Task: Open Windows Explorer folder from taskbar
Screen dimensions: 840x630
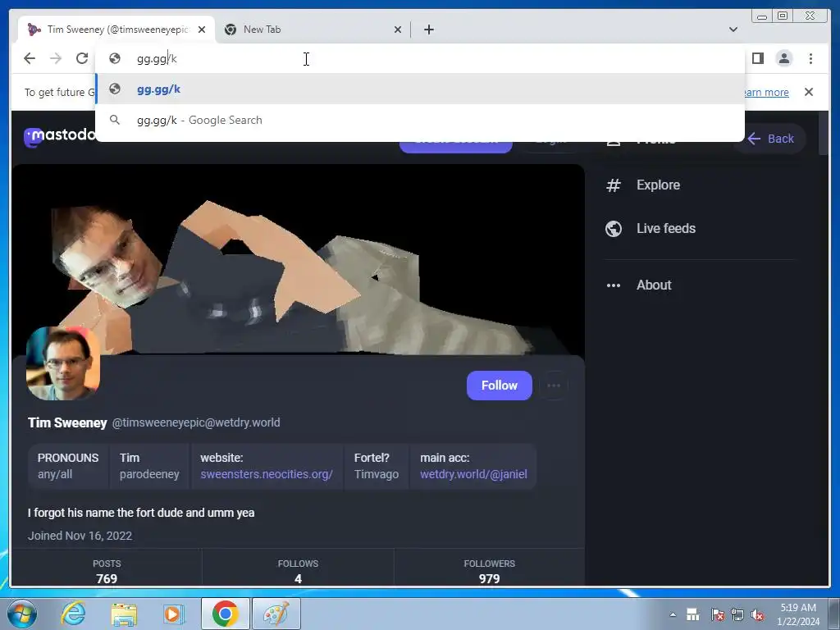Action: pos(124,614)
